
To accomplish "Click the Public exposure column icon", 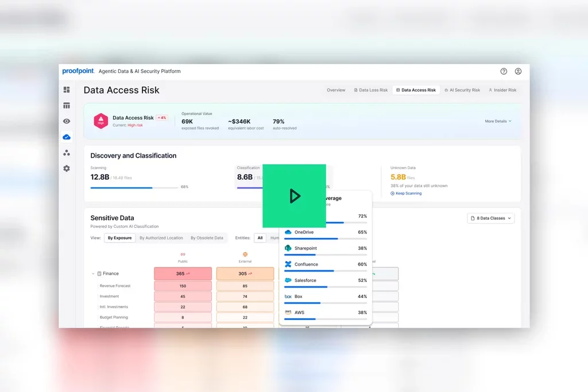I will click(x=183, y=254).
